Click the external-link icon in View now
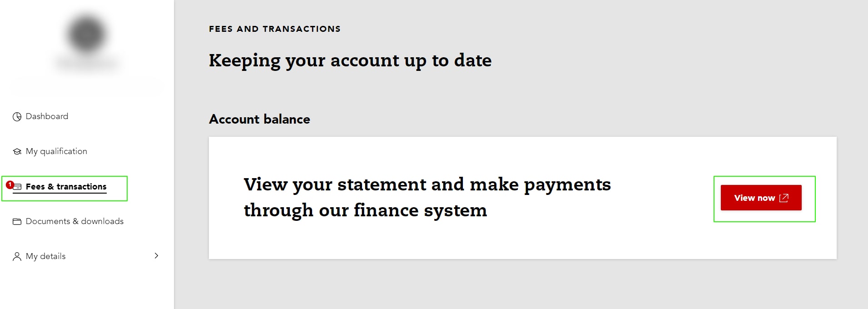 click(x=784, y=198)
